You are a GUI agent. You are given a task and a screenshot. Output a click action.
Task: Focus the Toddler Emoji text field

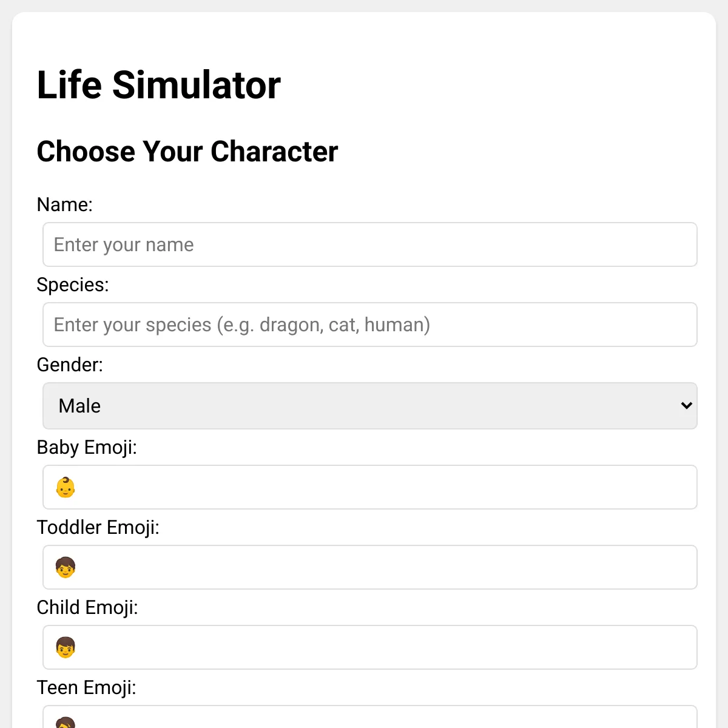point(370,567)
